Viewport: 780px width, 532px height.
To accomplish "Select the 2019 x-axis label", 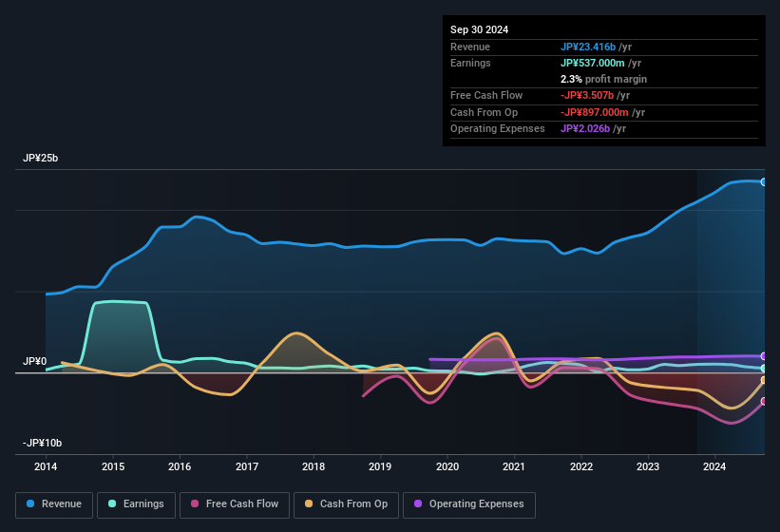I will point(380,466).
